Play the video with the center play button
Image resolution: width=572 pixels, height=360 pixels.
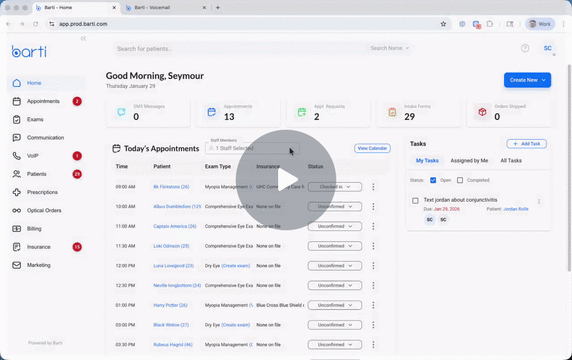(x=286, y=180)
